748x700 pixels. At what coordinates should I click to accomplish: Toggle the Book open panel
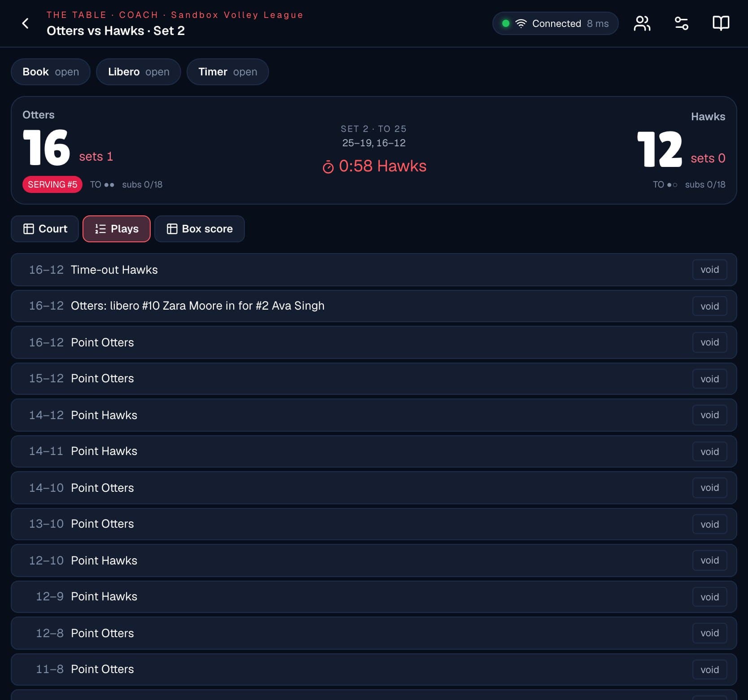51,72
